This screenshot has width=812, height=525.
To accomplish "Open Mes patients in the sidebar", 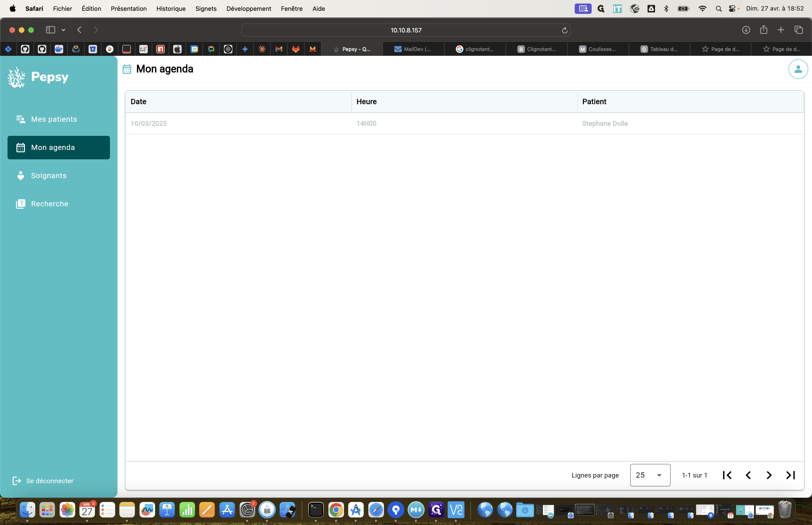I will tap(59, 119).
